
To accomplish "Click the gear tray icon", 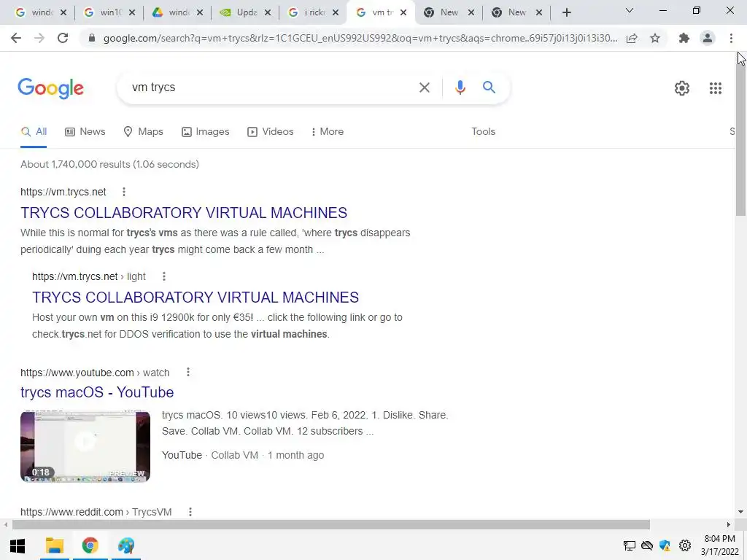I will tap(685, 545).
